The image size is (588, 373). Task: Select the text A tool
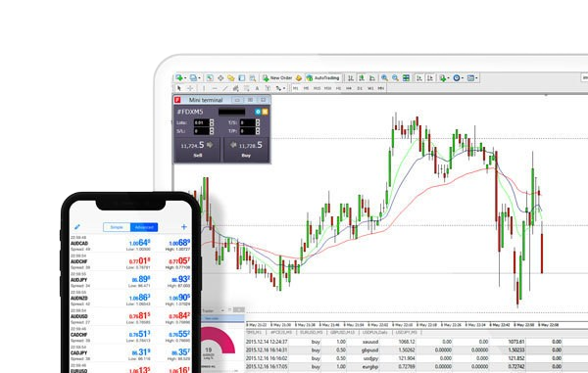[257, 88]
